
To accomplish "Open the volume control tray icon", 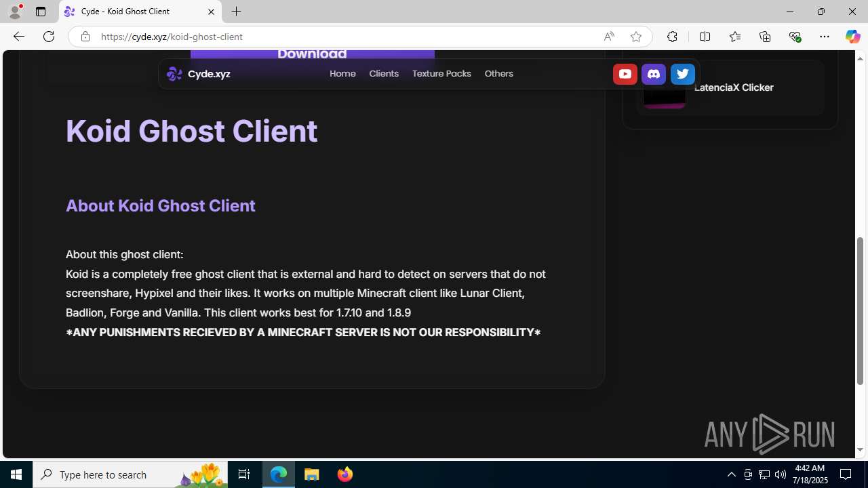I will click(781, 474).
